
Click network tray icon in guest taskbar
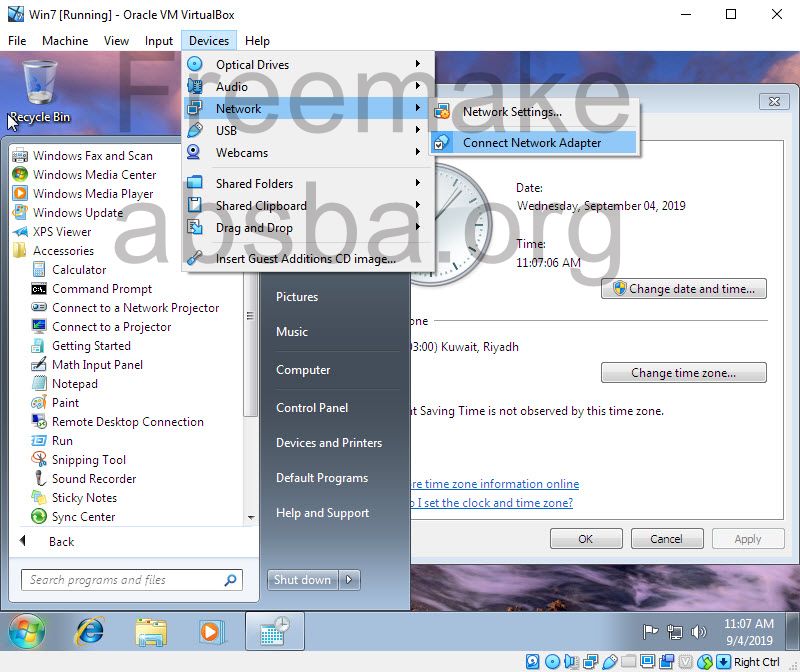674,632
